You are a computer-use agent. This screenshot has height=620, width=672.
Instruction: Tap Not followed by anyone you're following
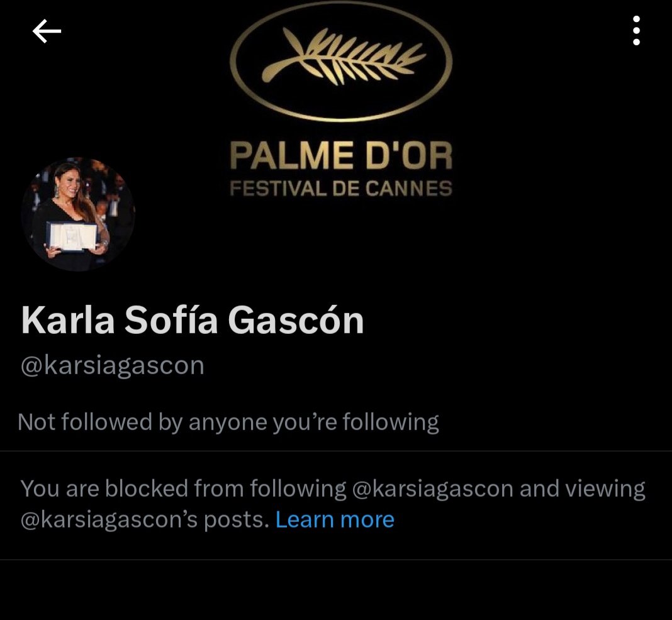pos(228,422)
